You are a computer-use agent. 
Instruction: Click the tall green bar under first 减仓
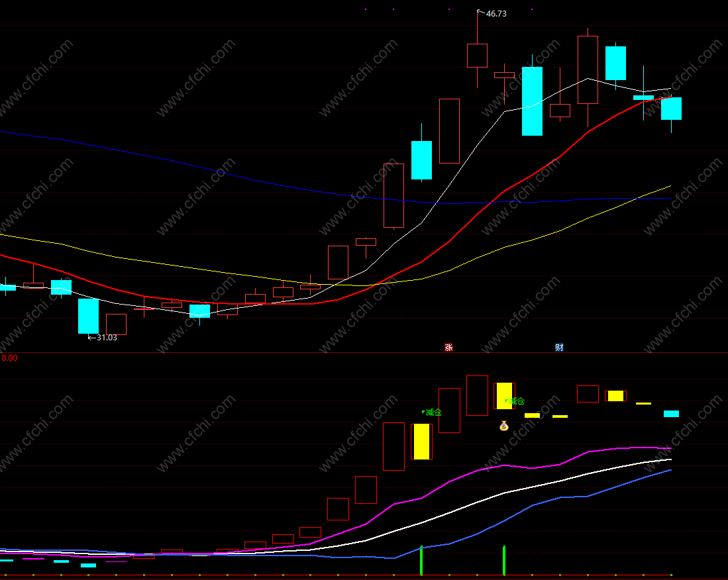click(x=421, y=561)
